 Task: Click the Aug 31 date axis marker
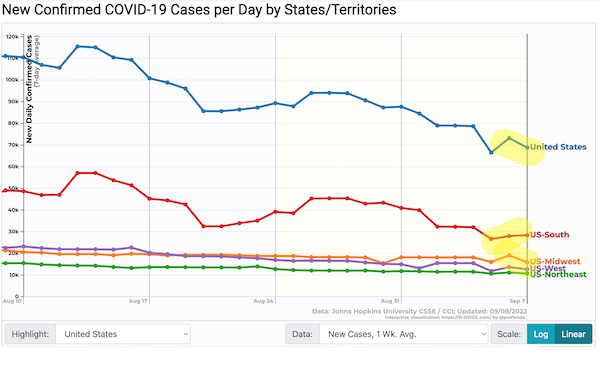[390, 301]
